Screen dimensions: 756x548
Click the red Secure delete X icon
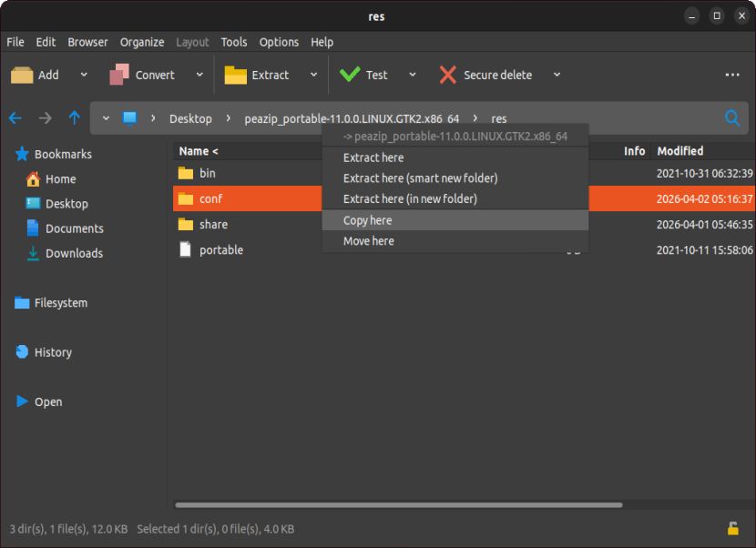(448, 75)
